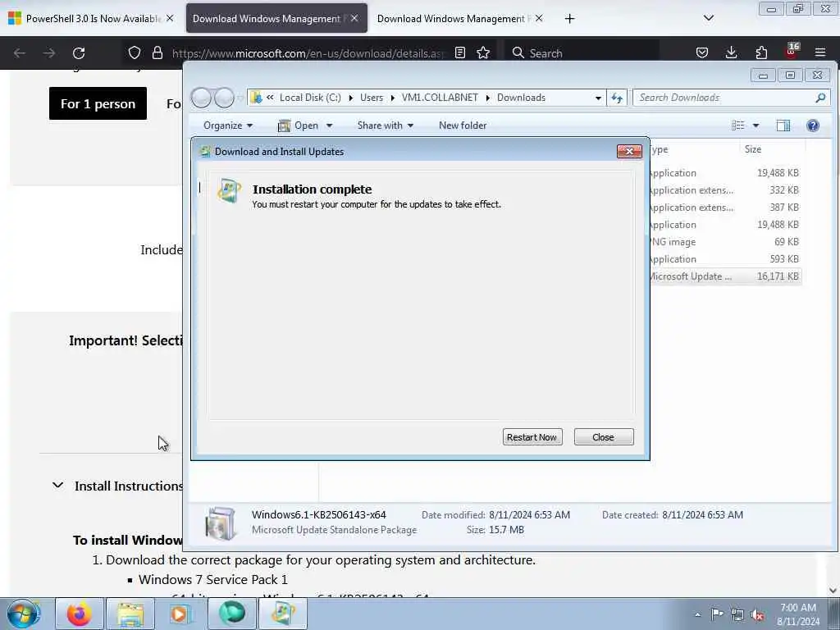This screenshot has width=840, height=630.
Task: Open Firefox application menu
Action: pyautogui.click(x=820, y=52)
